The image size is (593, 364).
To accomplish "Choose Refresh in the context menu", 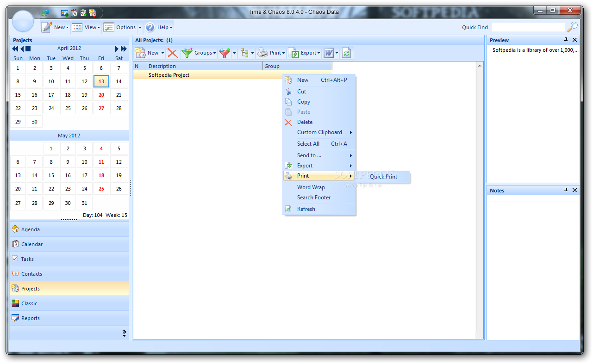I will click(x=319, y=209).
